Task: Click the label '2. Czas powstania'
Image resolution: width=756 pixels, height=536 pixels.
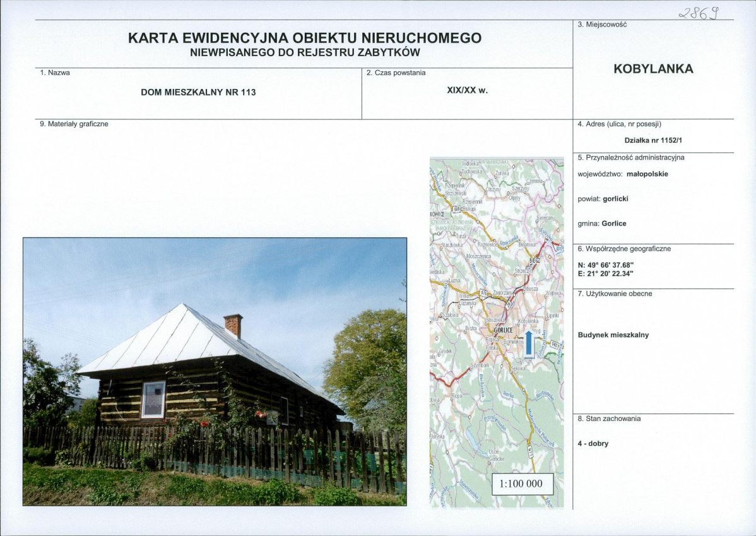Action: [x=396, y=73]
